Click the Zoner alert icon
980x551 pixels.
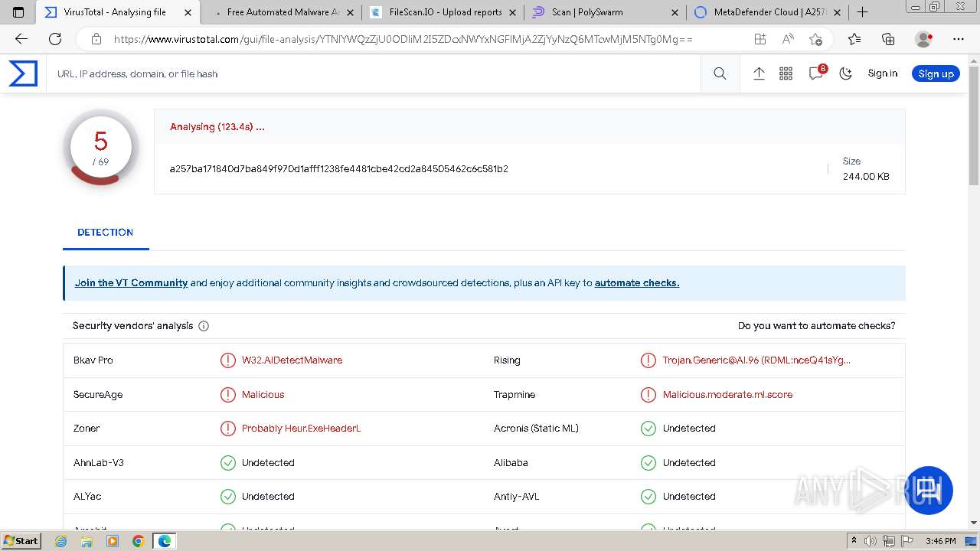228,429
